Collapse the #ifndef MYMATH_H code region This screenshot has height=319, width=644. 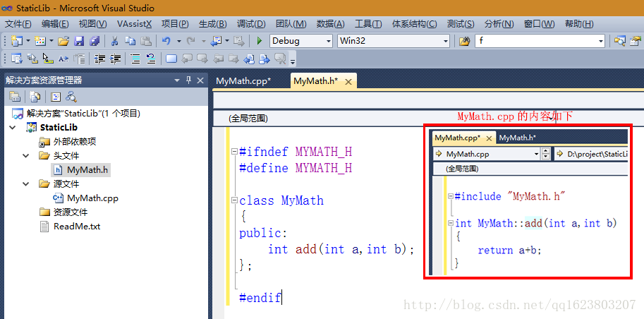tap(234, 152)
